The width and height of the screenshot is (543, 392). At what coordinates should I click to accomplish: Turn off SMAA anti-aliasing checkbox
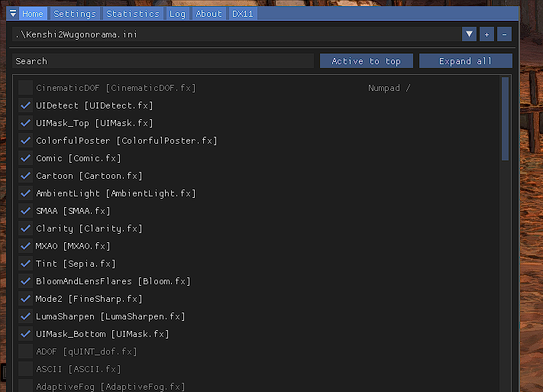[x=25, y=211]
